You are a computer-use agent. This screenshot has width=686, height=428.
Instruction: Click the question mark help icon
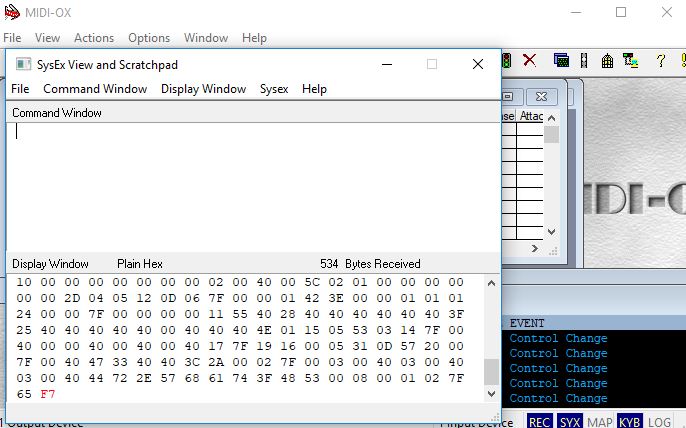(661, 60)
